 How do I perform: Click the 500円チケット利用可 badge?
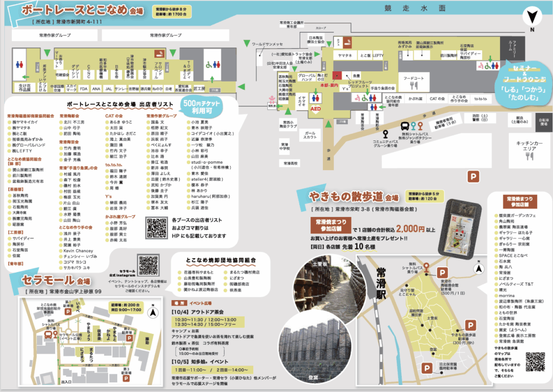(203, 105)
